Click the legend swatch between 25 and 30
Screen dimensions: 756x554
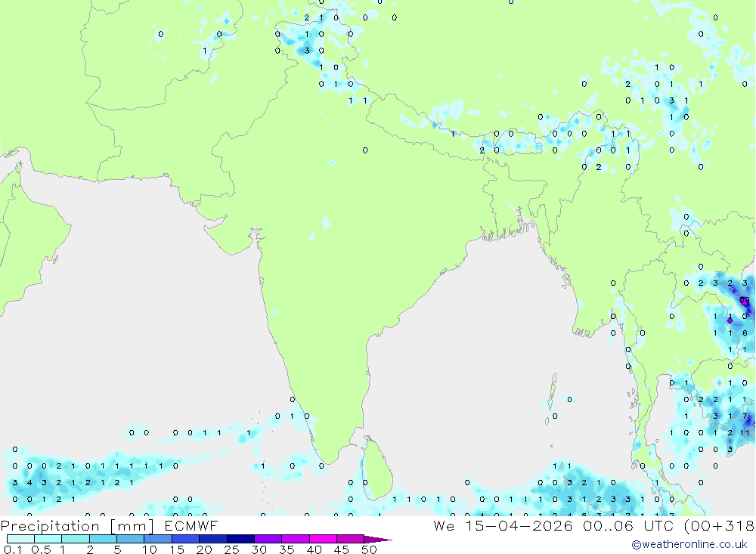[x=240, y=539]
